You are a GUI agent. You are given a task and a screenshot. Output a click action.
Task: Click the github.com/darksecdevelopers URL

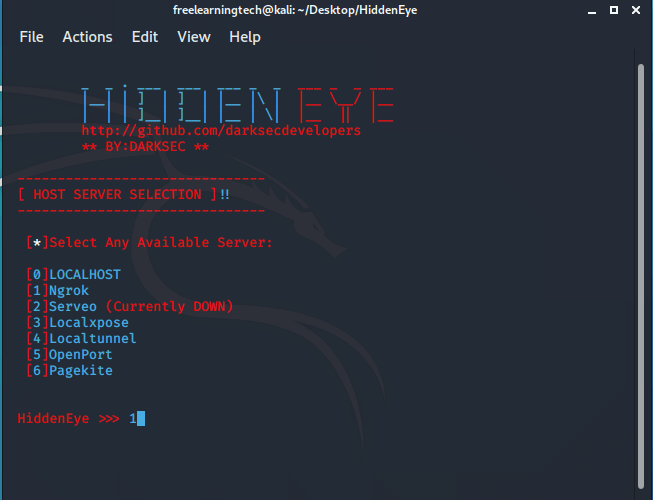pyautogui.click(x=221, y=130)
